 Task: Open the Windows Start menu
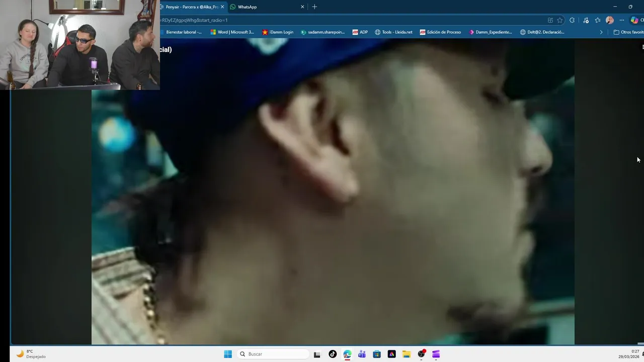(228, 354)
